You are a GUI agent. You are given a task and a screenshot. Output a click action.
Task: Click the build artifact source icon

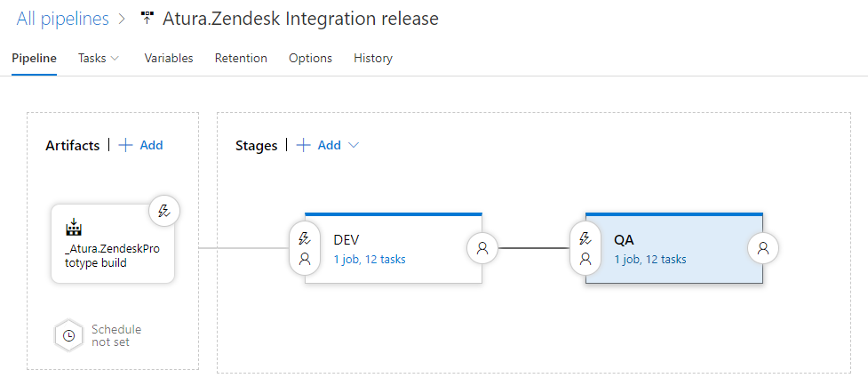(x=74, y=227)
